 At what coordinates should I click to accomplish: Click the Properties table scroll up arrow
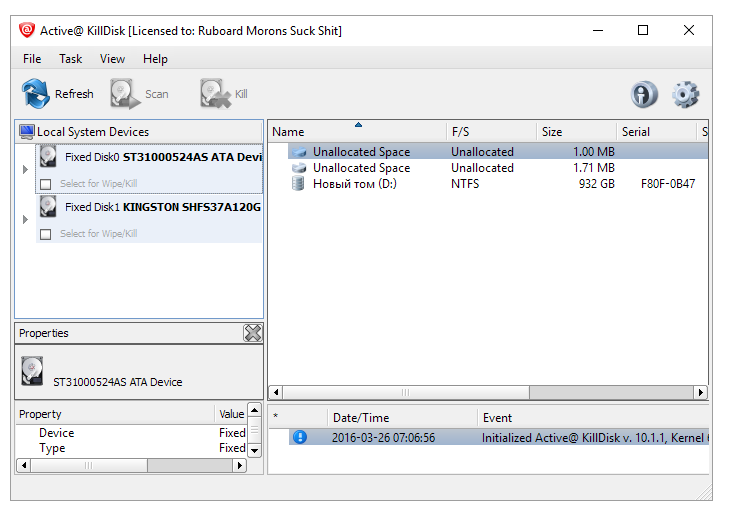tap(254, 410)
